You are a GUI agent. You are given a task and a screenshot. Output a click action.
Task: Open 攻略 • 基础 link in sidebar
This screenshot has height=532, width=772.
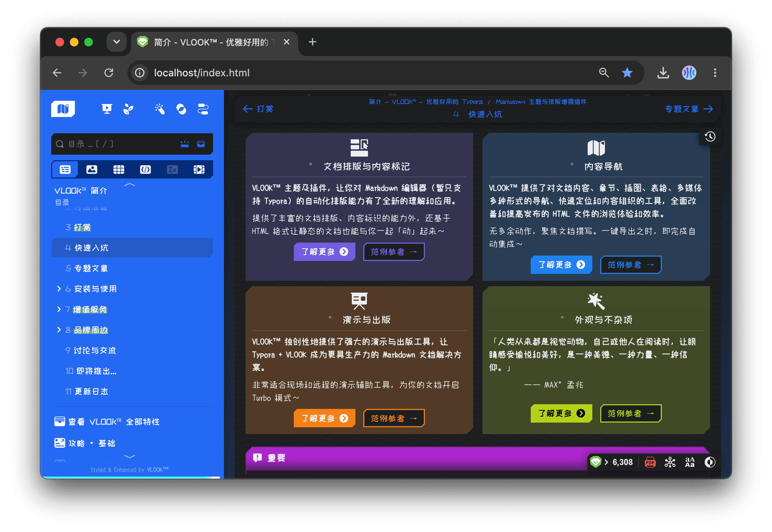click(x=85, y=443)
